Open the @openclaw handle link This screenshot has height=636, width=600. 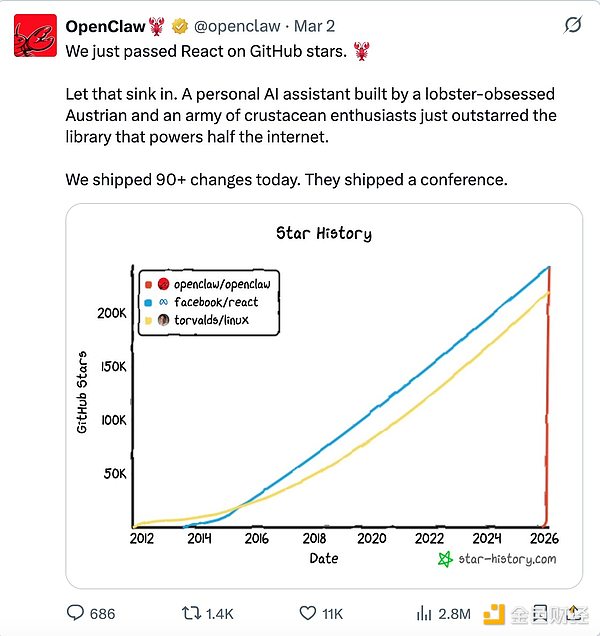point(238,25)
